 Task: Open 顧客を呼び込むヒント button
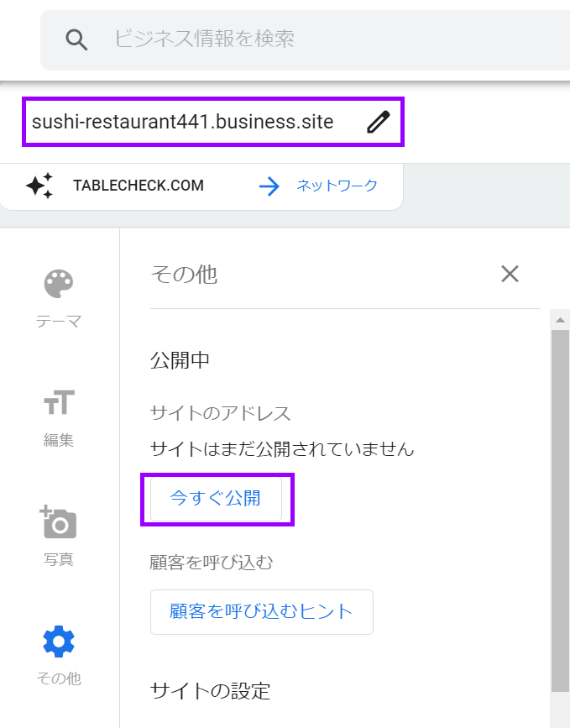click(x=261, y=611)
